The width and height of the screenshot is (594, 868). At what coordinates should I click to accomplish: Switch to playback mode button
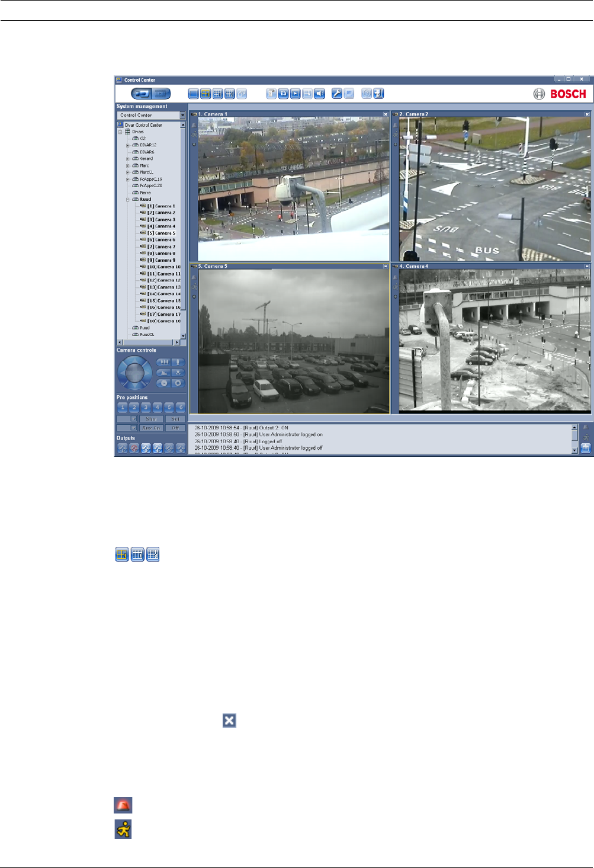pyautogui.click(x=160, y=94)
